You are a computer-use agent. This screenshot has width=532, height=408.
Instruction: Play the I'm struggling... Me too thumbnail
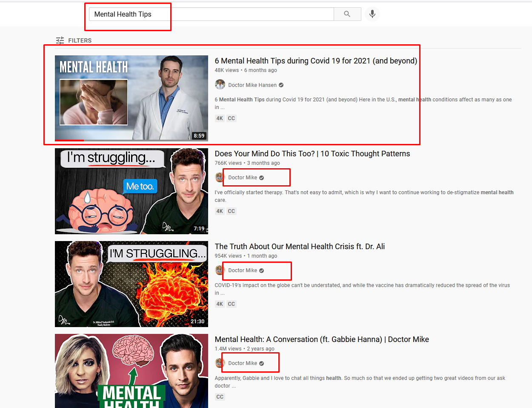(132, 191)
